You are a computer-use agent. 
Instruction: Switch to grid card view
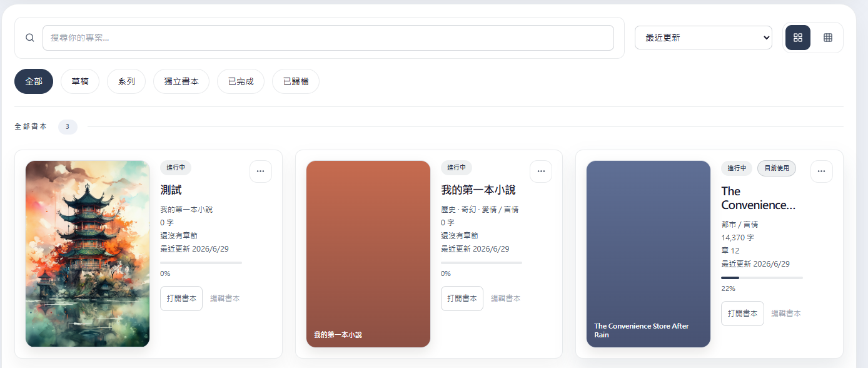click(798, 38)
